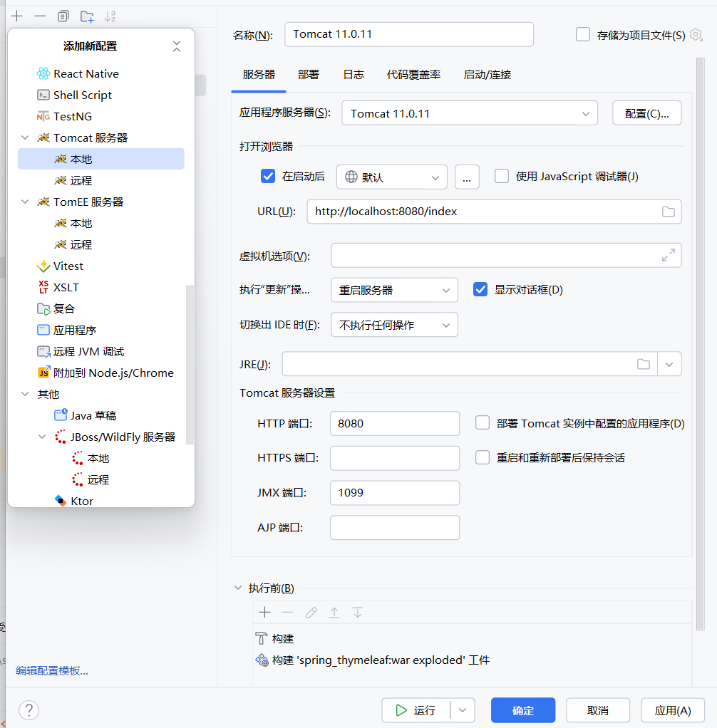This screenshot has width=717, height=728.
Task: Click the new folder icon in toolbar
Action: (87, 16)
